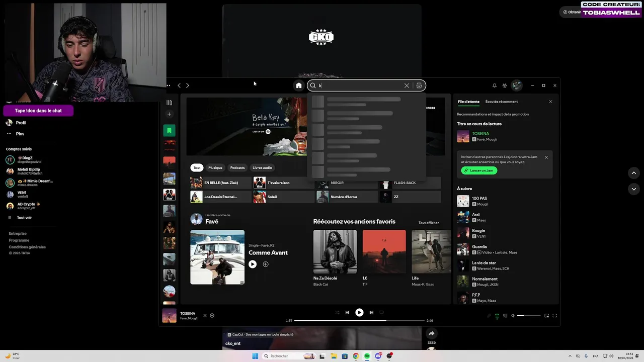
Task: Open Connect to a device icon
Action: 505,316
